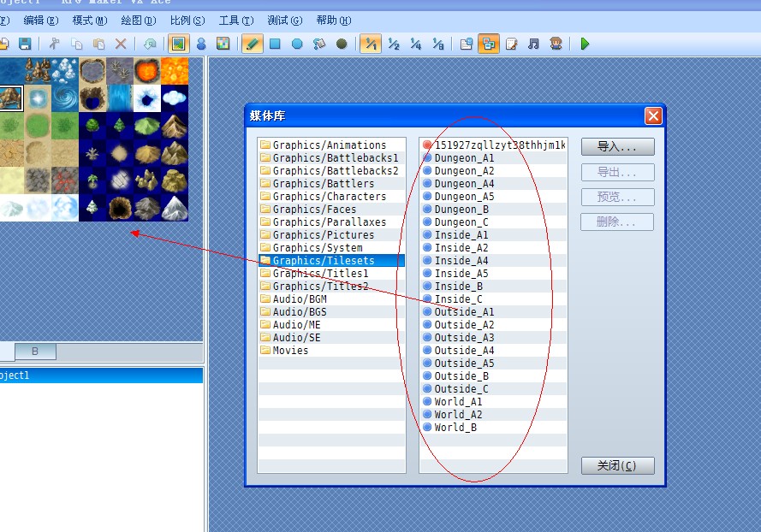Open the 绘图(D) menu
The height and width of the screenshot is (532, 761).
tap(139, 21)
